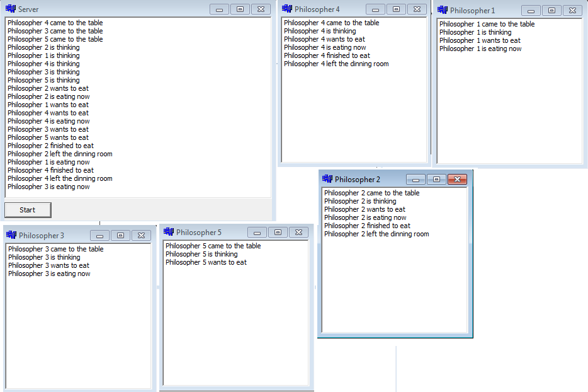588x392 pixels.
Task: Select 'Philosopher 1 is eating now' in Server log
Action: (x=48, y=162)
